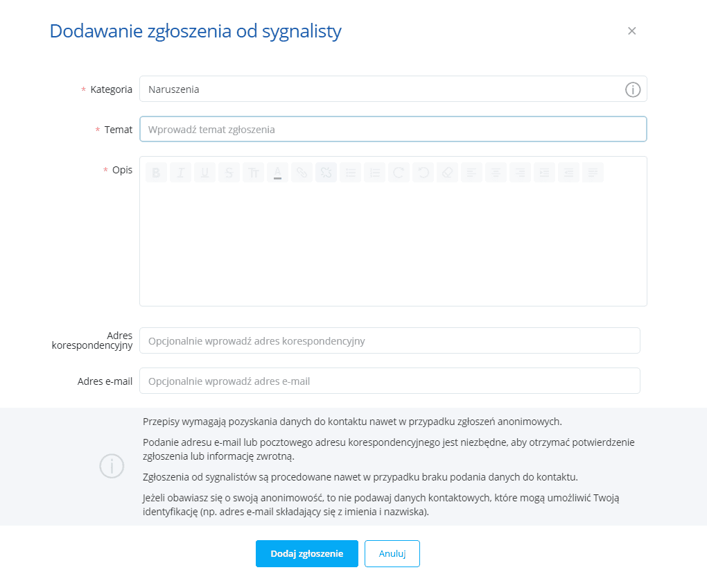Image resolution: width=707 pixels, height=588 pixels.
Task: Click the unlink icon in toolbar
Action: (326, 173)
